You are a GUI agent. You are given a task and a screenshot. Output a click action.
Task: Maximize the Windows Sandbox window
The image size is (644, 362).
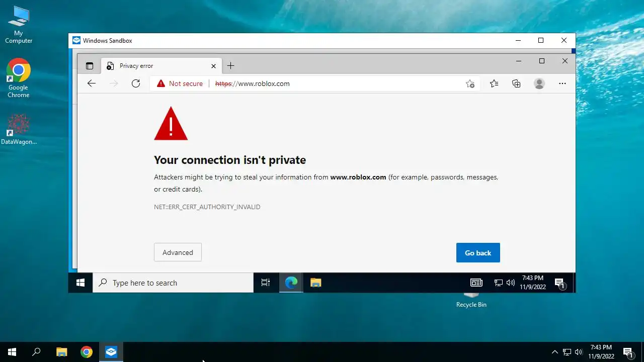click(x=541, y=40)
